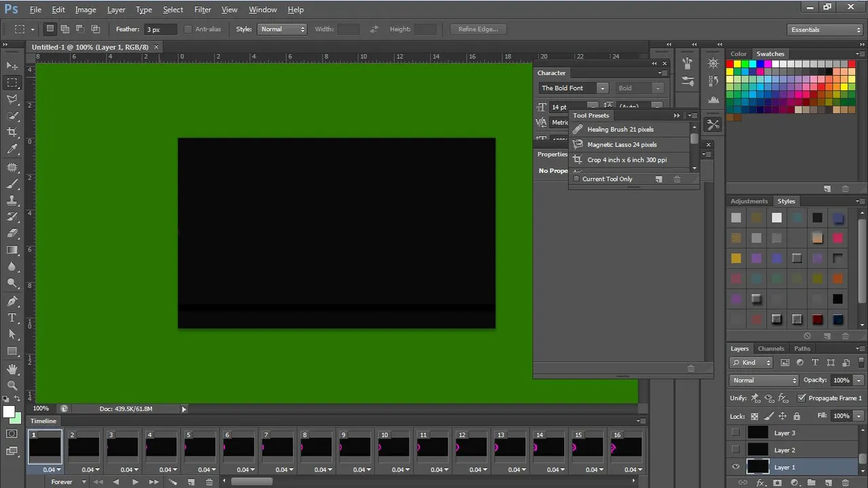Open the Filter menu

pos(202,9)
